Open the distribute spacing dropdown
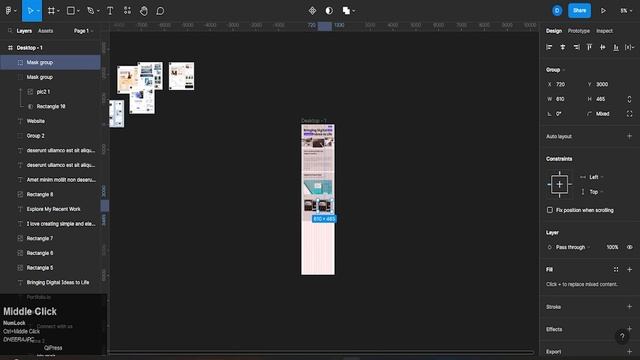The image size is (640, 360). 629,47
